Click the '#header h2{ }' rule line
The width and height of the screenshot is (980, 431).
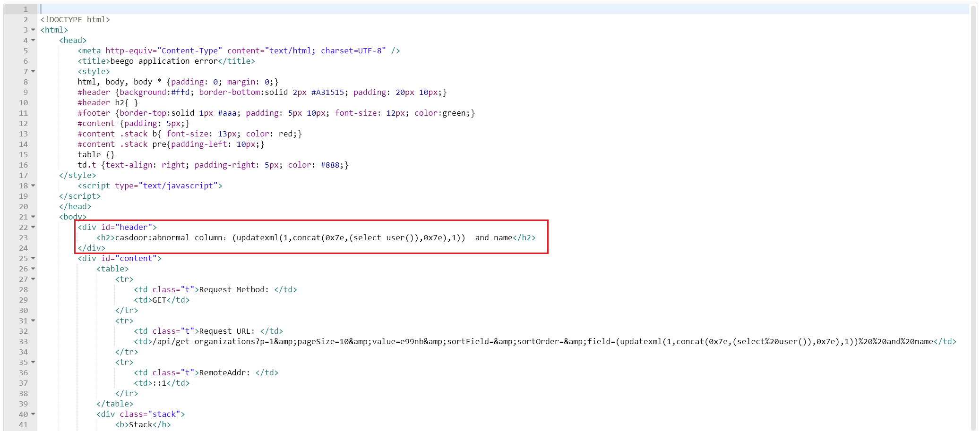pyautogui.click(x=108, y=102)
